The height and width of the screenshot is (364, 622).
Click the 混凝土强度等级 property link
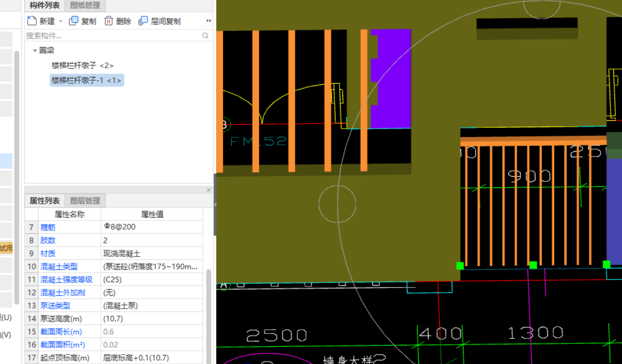(x=66, y=280)
